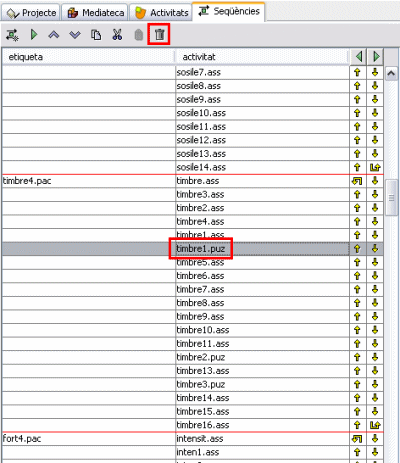Image resolution: width=400 pixels, height=463 pixels.
Task: Click the right green arrow column header
Action: (x=376, y=57)
